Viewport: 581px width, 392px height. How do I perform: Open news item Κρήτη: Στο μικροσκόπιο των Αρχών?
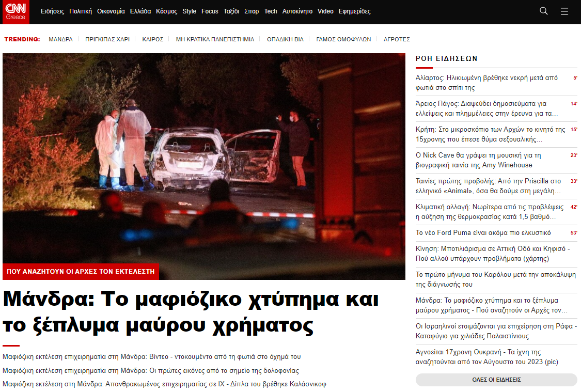tap(490, 134)
